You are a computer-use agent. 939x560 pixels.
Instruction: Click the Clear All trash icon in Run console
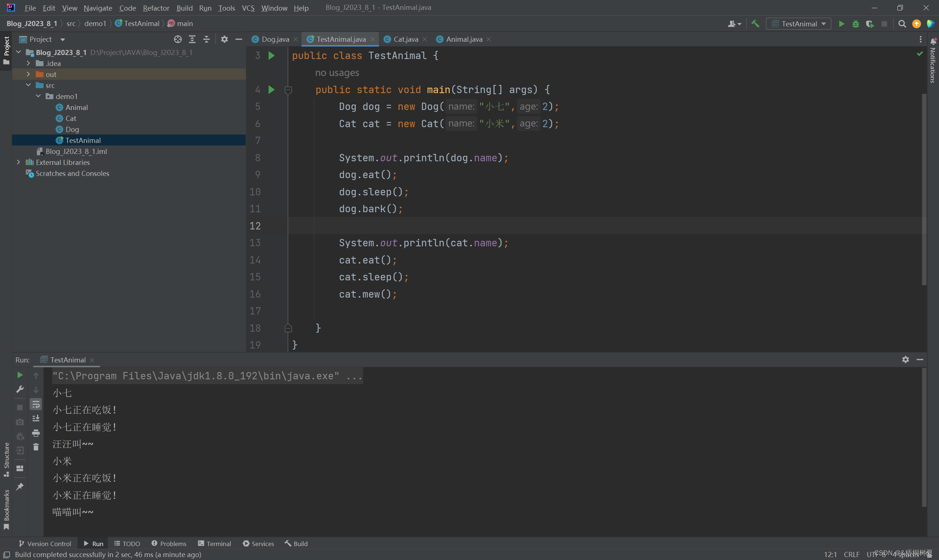pos(36,447)
